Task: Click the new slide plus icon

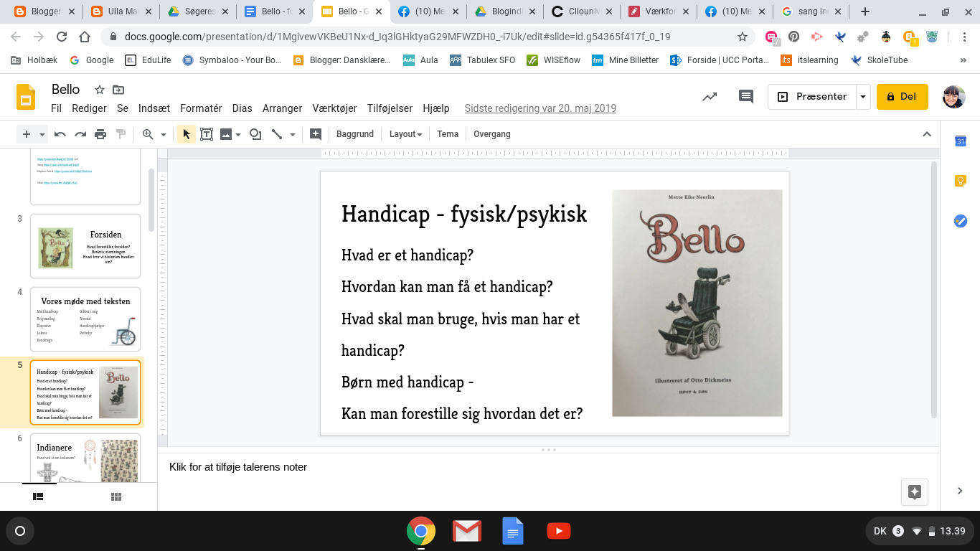Action: click(27, 134)
